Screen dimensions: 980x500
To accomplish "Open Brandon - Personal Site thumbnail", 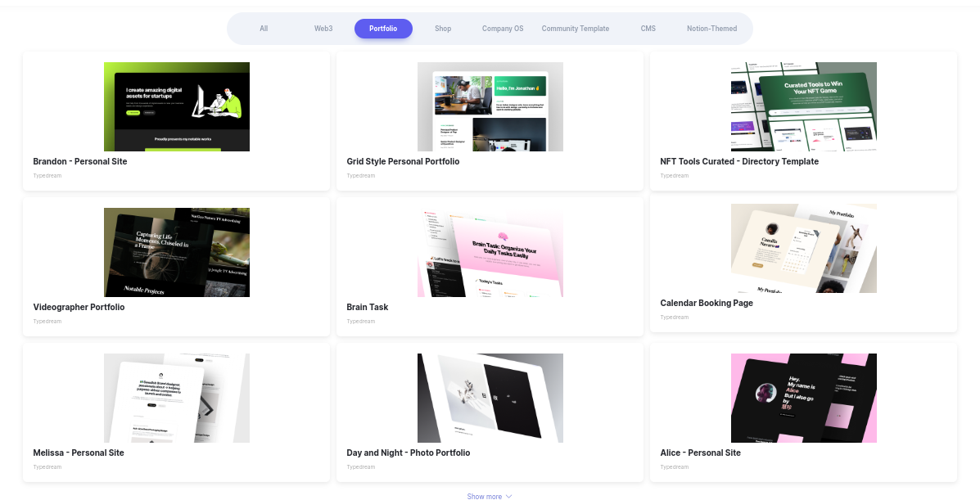I will coord(177,107).
